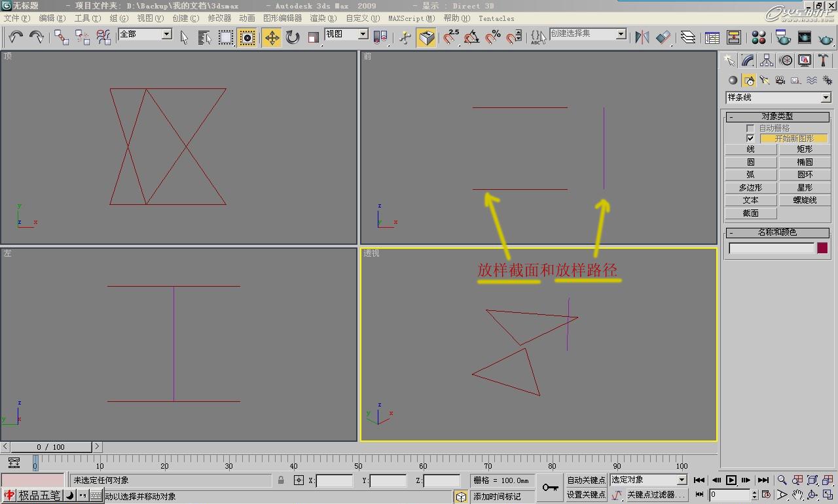This screenshot has height=504, width=838.
Task: Toggle the Spinner Snap icon
Action: pos(514,37)
